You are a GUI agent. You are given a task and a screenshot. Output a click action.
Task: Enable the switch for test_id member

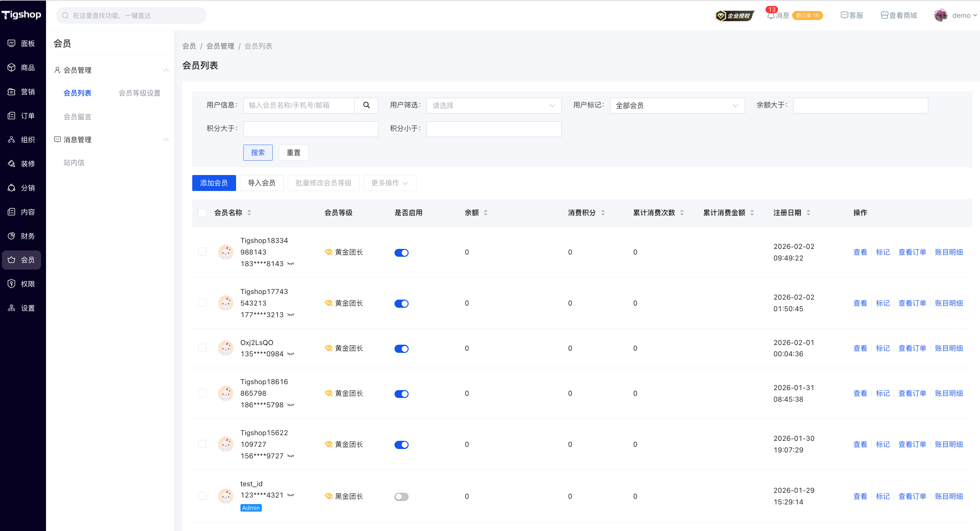click(x=401, y=497)
